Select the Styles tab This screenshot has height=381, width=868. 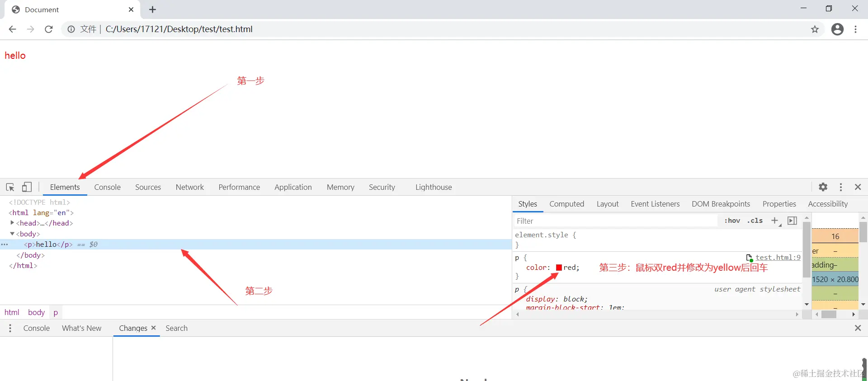click(x=528, y=204)
